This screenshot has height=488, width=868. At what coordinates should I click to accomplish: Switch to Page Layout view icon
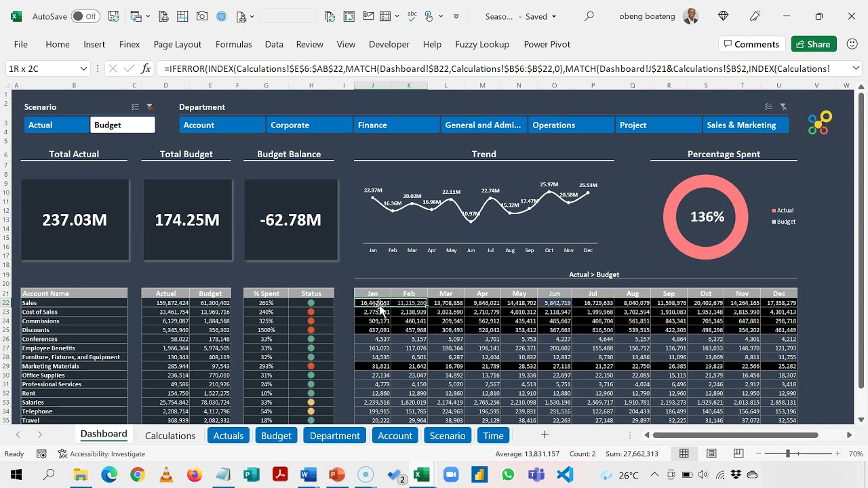pos(711,454)
